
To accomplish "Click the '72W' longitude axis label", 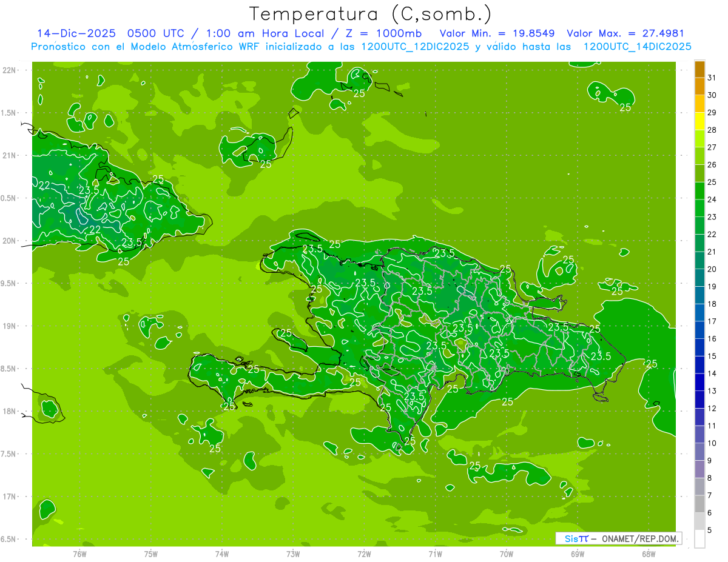I will [364, 554].
